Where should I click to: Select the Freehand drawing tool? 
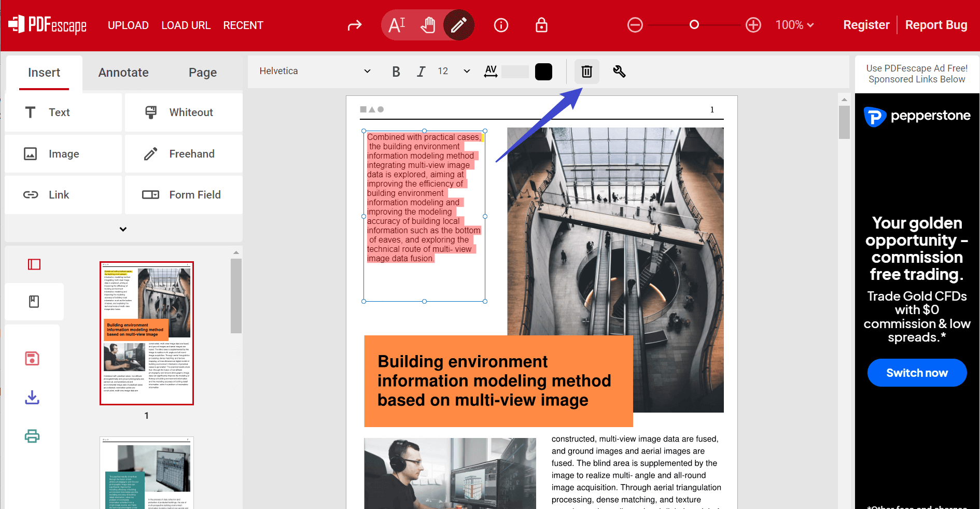coord(183,153)
